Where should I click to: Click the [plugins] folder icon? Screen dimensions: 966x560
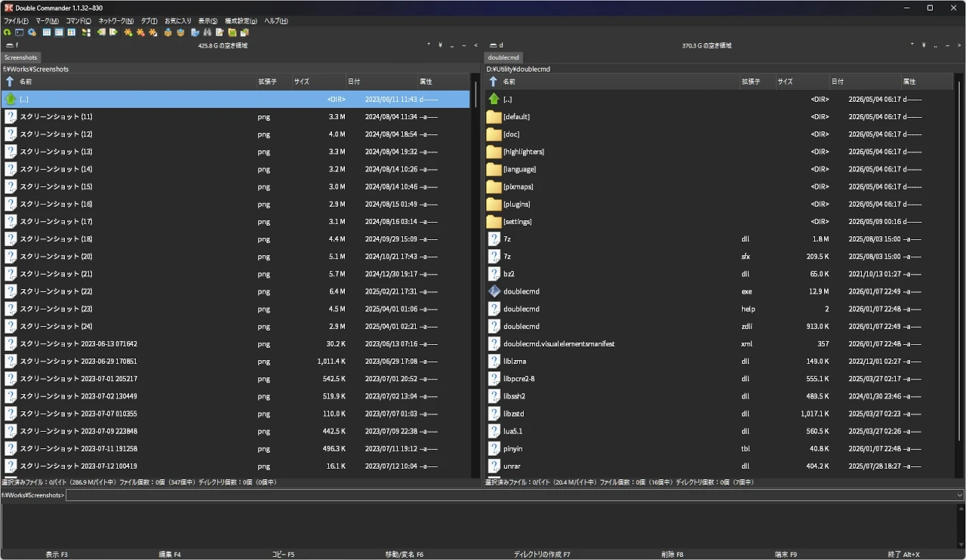(x=494, y=205)
